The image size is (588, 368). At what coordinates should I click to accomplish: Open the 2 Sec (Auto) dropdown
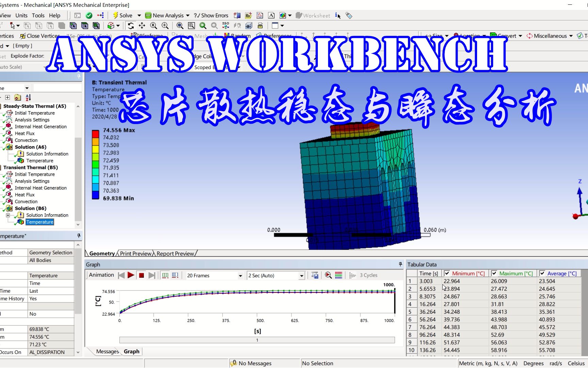pyautogui.click(x=301, y=276)
